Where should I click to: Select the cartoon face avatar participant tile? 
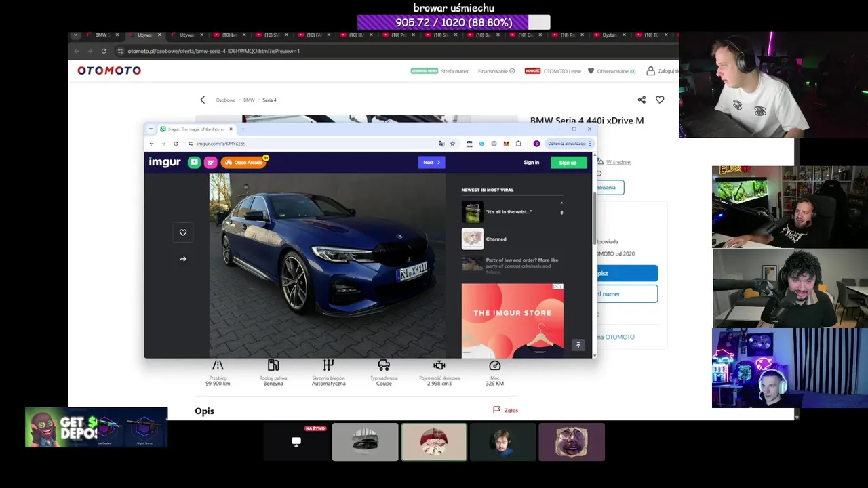tap(572, 442)
